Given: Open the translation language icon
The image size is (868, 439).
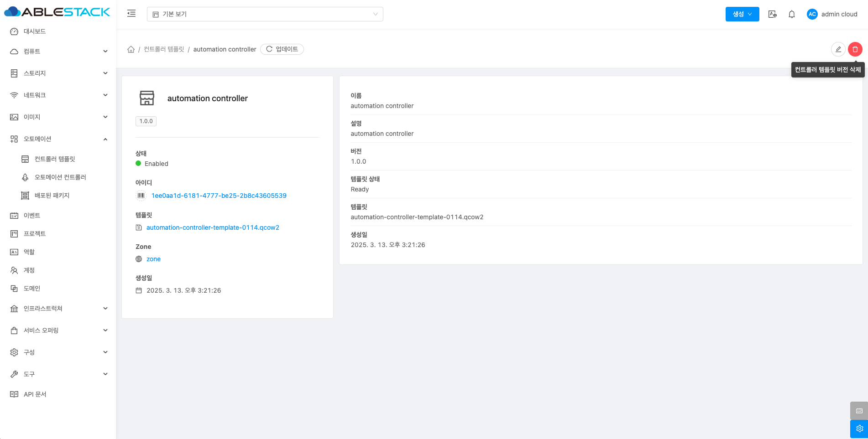Looking at the screenshot, I should click(773, 14).
